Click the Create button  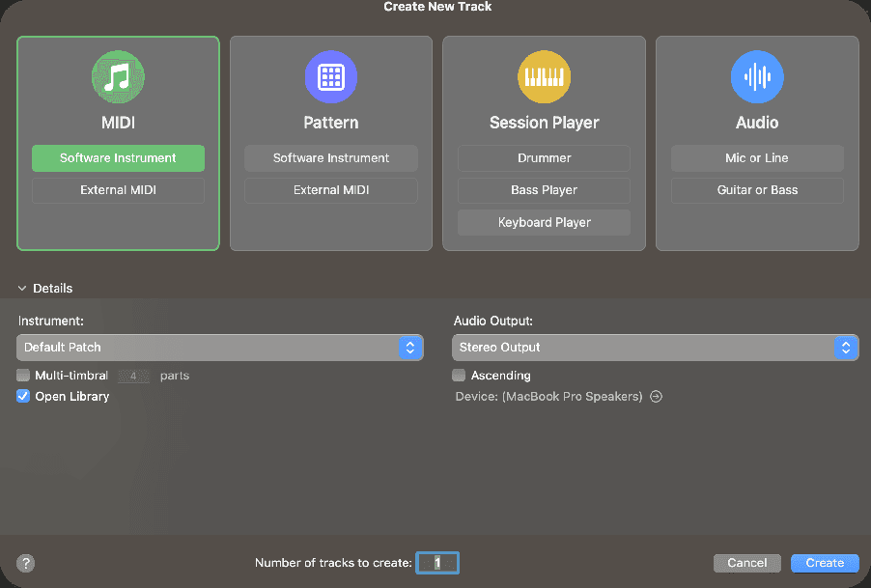[825, 563]
